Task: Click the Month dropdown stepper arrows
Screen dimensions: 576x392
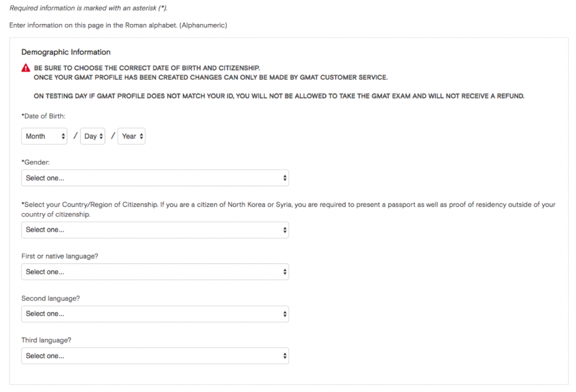Action: [x=64, y=136]
